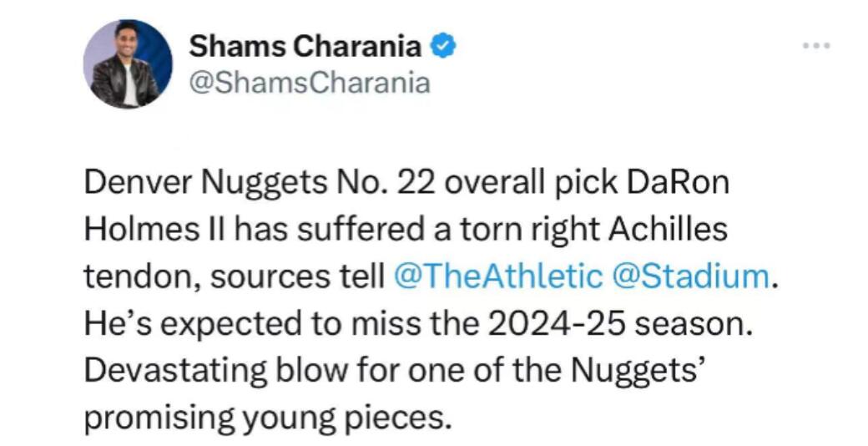Screen dimensions: 868x446
Task: Open the Shams Charania display name
Action: tap(305, 47)
